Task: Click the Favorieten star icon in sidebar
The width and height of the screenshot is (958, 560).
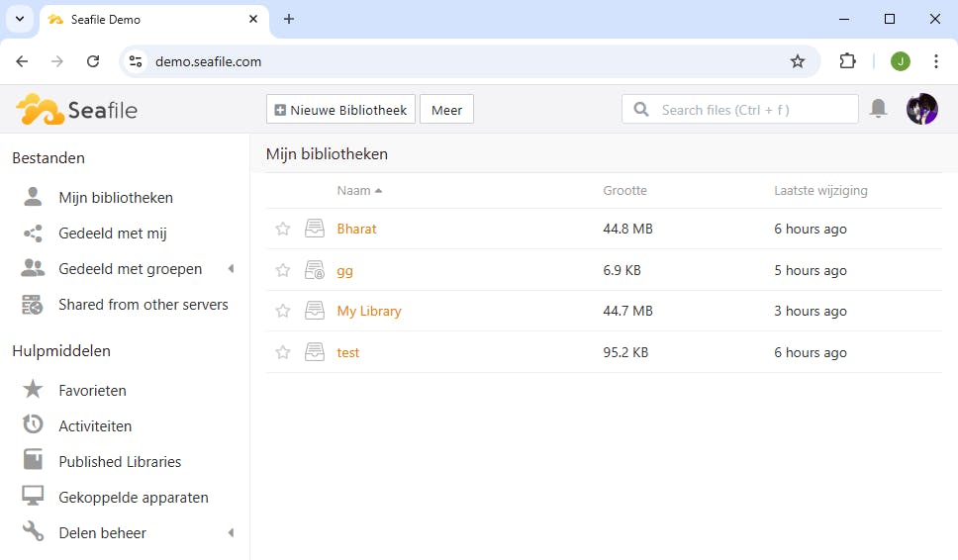Action: point(34,390)
